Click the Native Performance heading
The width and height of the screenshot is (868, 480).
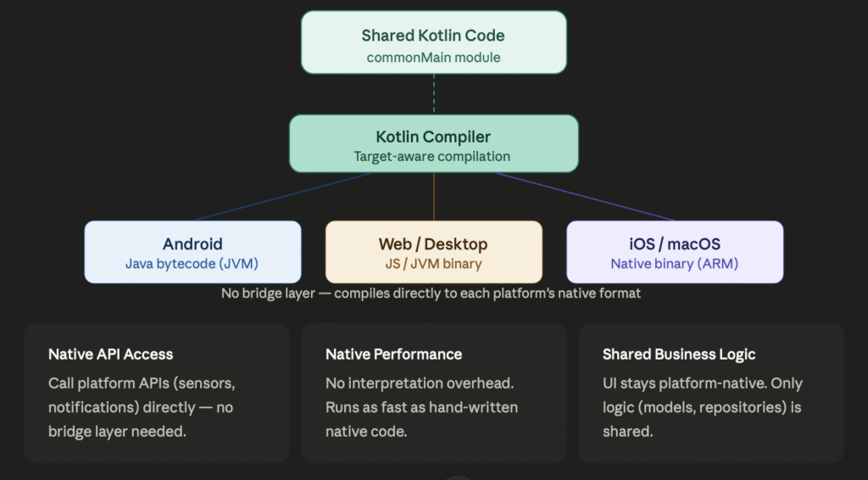tap(393, 354)
